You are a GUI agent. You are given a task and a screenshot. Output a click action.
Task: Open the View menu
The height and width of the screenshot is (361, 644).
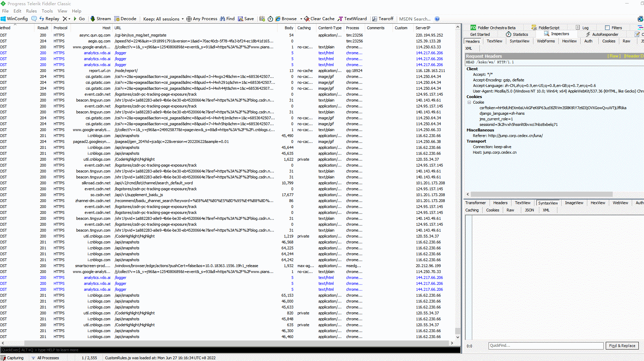coord(62,11)
